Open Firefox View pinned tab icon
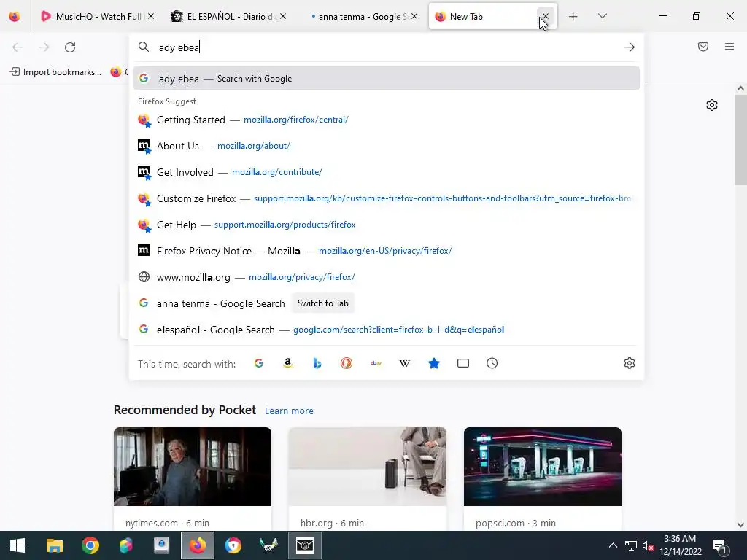 pos(15,17)
